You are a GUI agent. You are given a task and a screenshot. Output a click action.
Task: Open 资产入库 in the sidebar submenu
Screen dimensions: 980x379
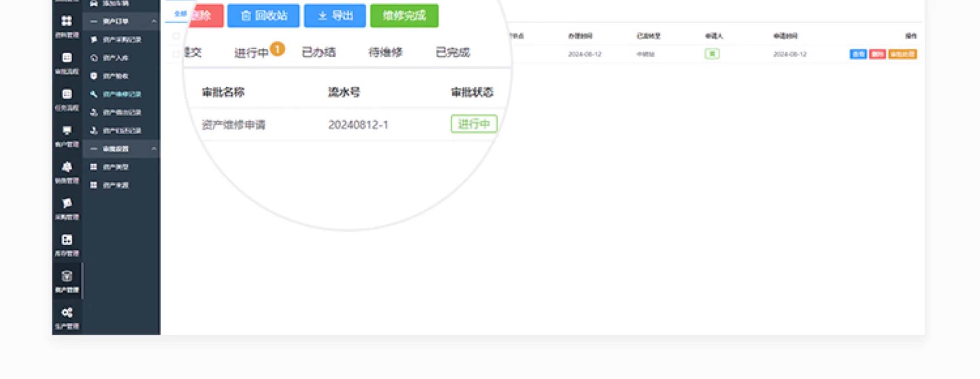coord(115,58)
